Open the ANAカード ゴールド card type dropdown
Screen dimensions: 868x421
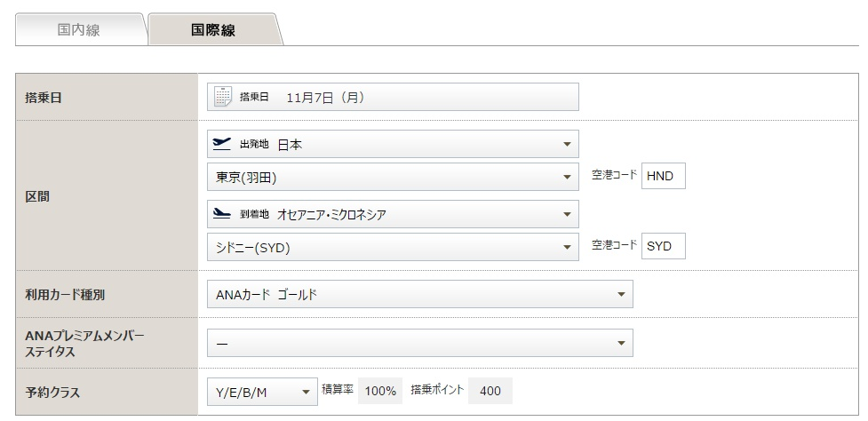(x=420, y=294)
